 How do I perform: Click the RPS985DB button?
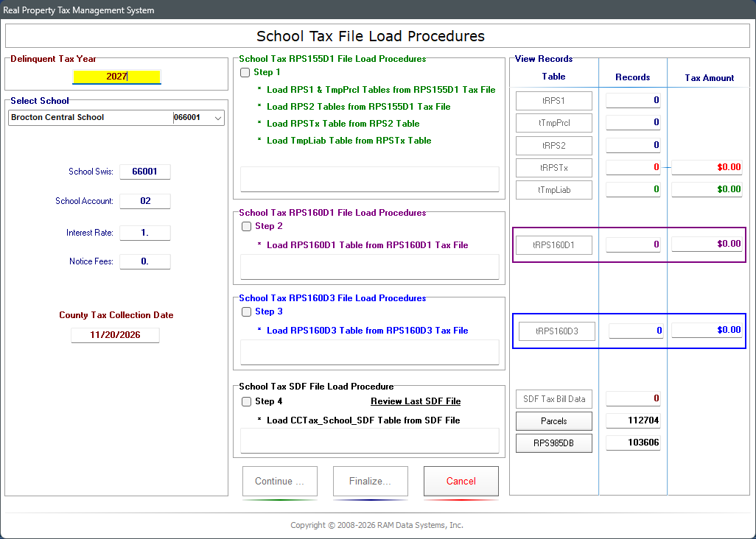tap(554, 443)
